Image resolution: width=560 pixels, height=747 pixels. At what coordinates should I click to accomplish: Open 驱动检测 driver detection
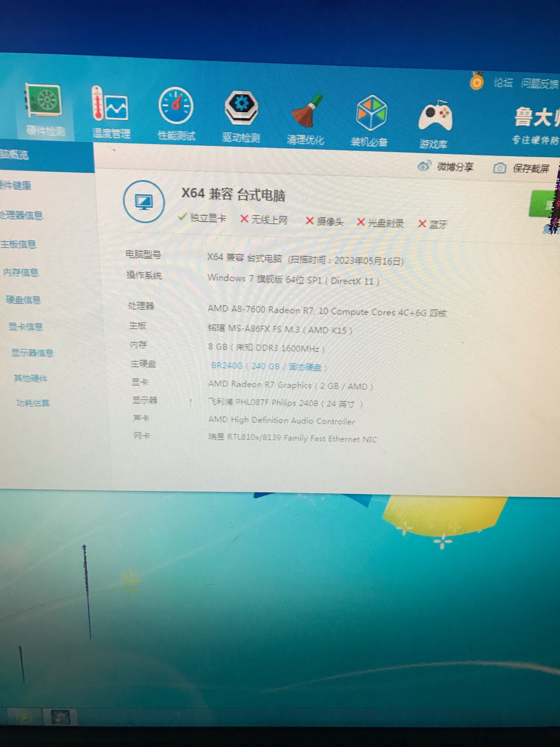[x=241, y=117]
